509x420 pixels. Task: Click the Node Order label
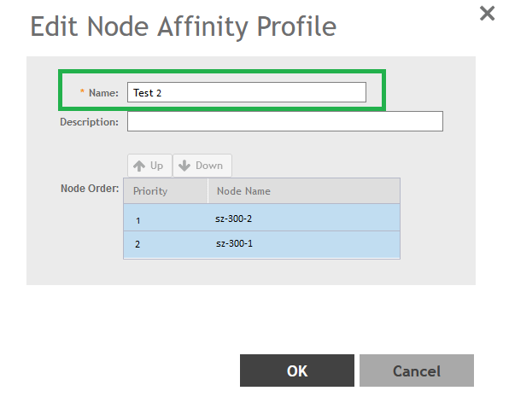point(90,189)
